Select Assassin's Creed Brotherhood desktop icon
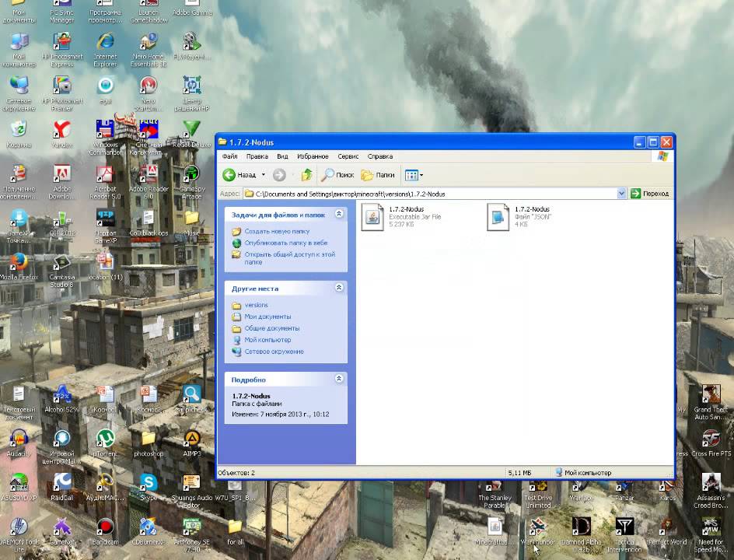734x560 pixels. [x=711, y=491]
